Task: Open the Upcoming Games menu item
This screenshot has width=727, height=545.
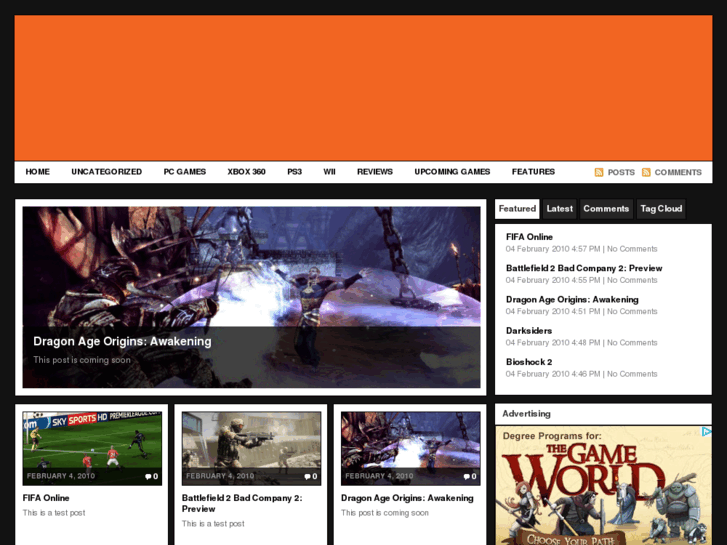Action: click(452, 172)
